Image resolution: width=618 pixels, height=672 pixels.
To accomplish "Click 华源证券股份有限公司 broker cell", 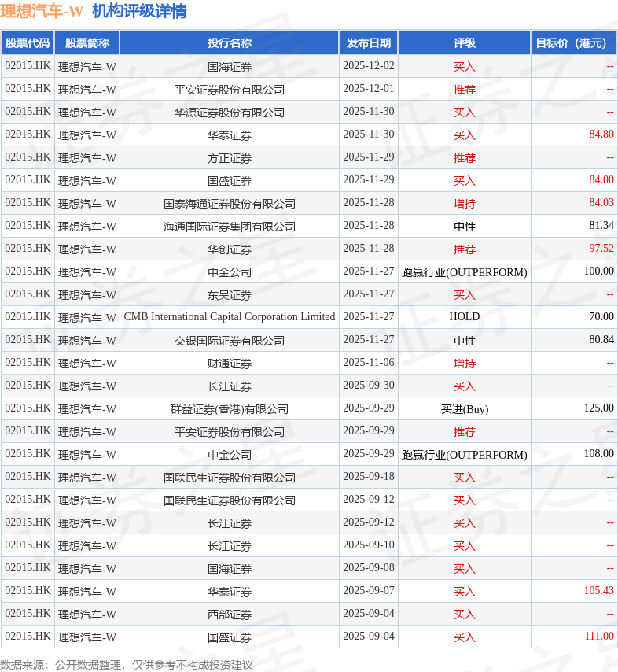I will coord(229,113).
